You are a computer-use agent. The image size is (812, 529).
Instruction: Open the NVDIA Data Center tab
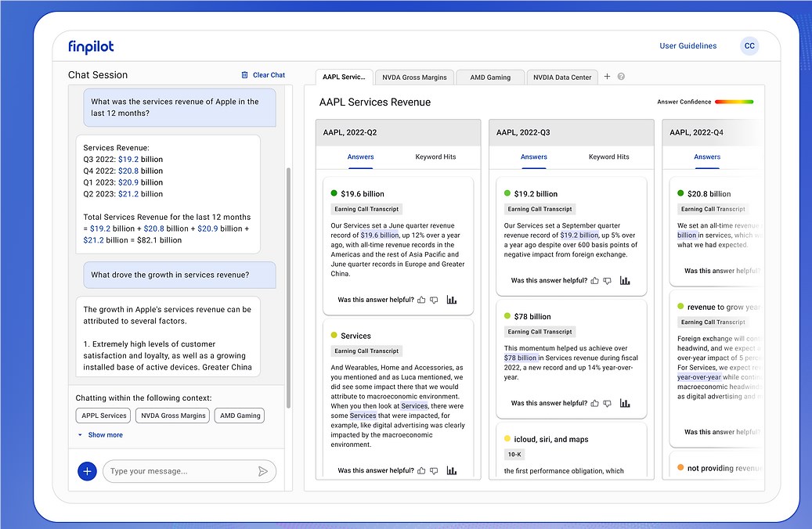(x=562, y=77)
